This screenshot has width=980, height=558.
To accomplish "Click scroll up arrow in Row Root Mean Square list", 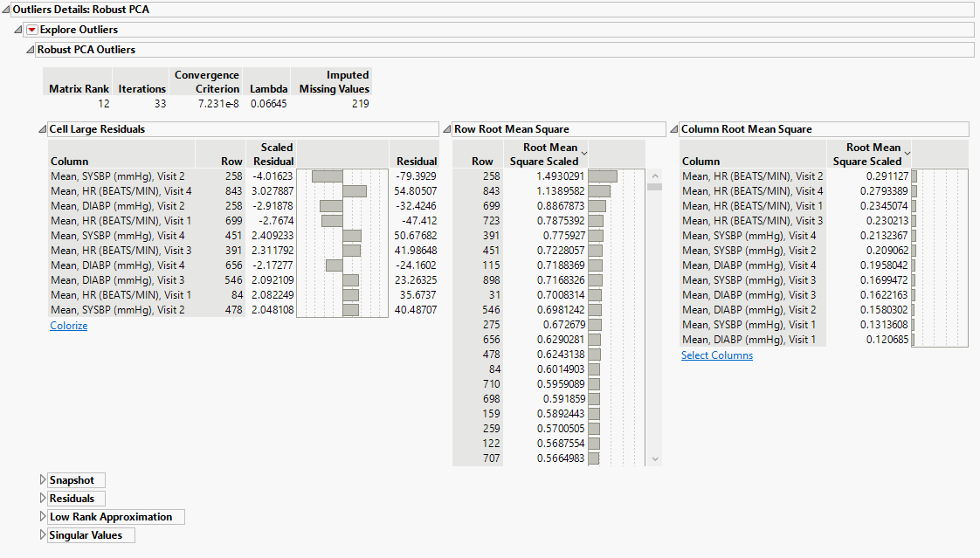I will point(654,175).
